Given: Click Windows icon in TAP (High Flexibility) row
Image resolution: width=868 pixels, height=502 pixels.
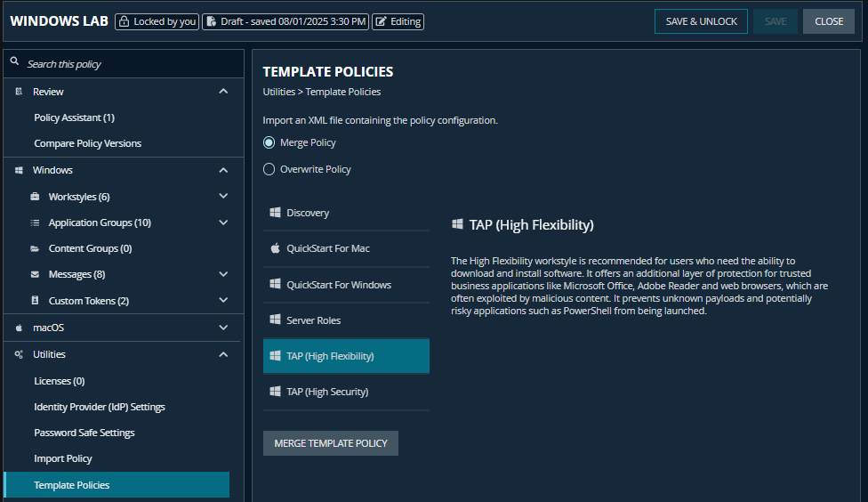Looking at the screenshot, I should pos(275,355).
